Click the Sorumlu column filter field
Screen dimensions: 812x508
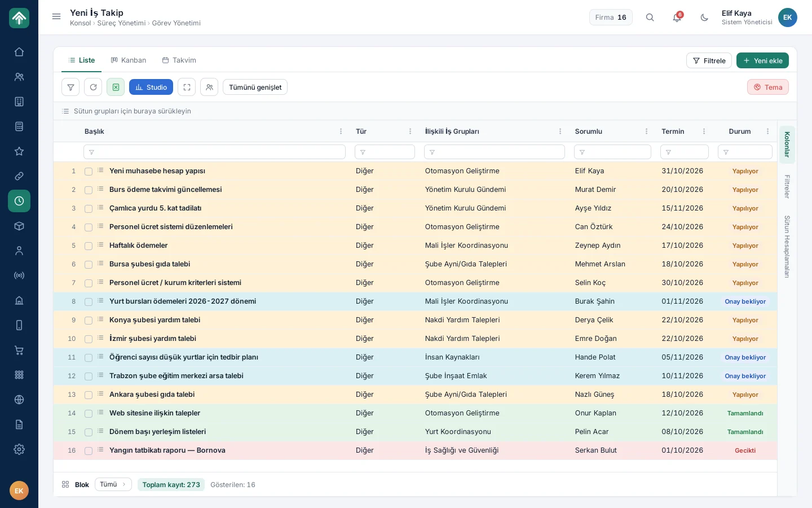(x=612, y=152)
